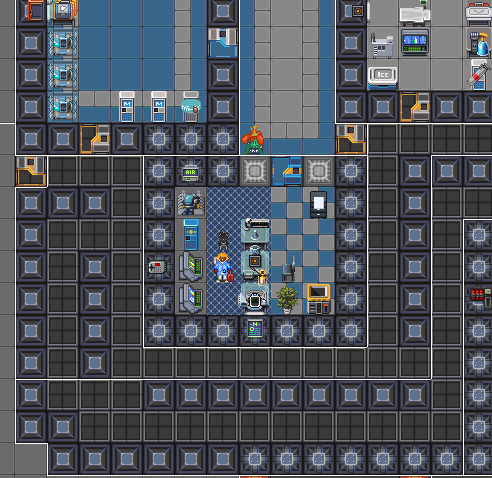
Task: Open orange airlock right of flower creature
Action: tap(351, 139)
